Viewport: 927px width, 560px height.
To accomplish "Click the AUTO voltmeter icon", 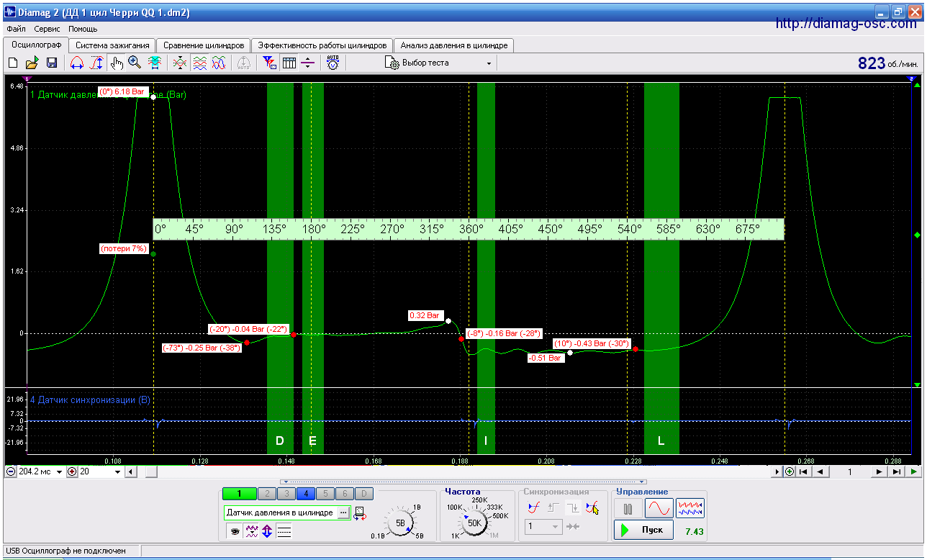I will click(x=333, y=63).
